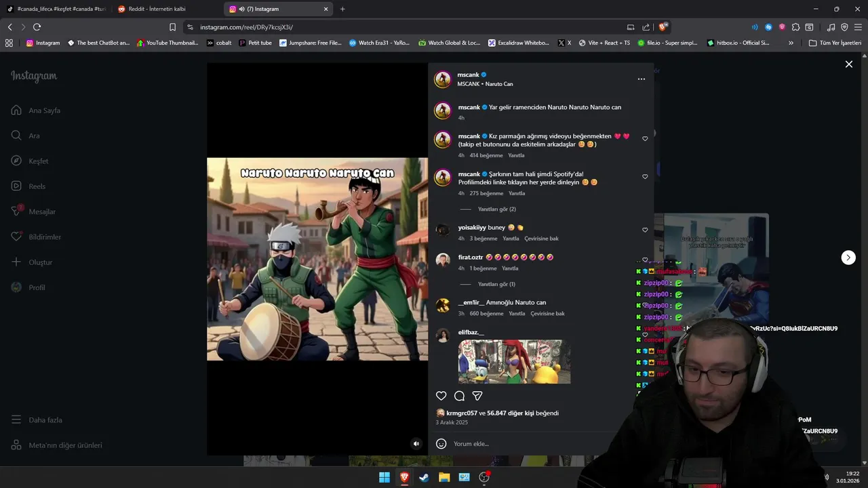Open Excalidraw Whiteboard bookmark
This screenshot has height=488, width=868.
click(519, 43)
